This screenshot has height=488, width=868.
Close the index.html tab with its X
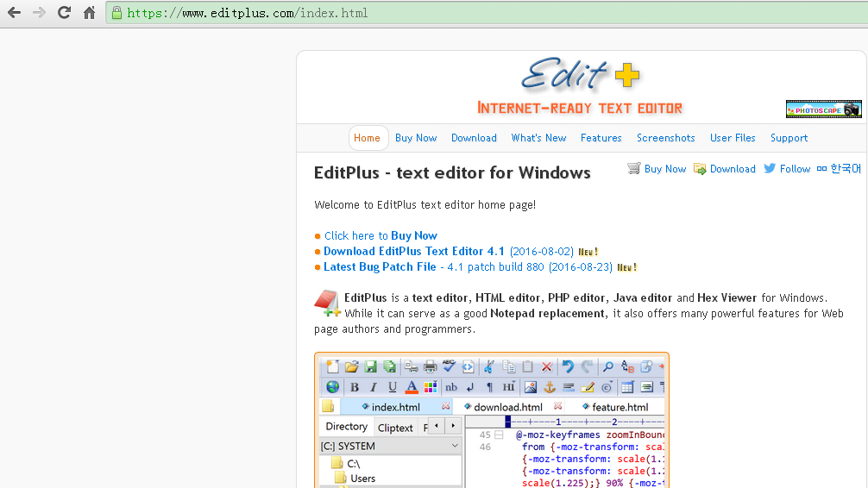[x=445, y=406]
